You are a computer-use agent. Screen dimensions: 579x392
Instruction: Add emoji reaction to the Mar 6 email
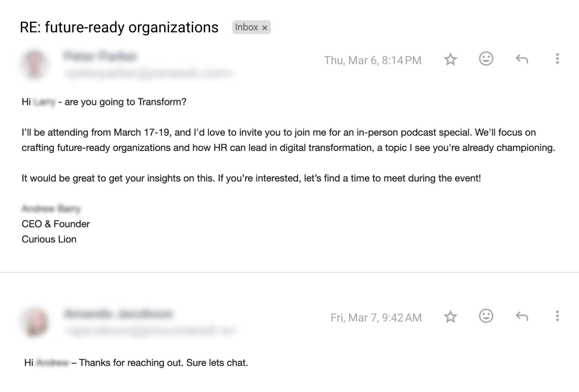pos(486,59)
